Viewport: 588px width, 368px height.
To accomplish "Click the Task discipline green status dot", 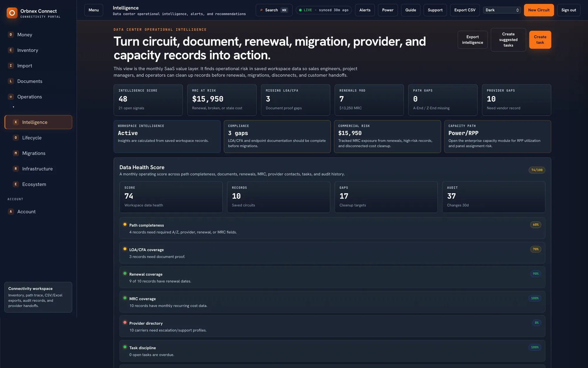I will click(x=125, y=347).
